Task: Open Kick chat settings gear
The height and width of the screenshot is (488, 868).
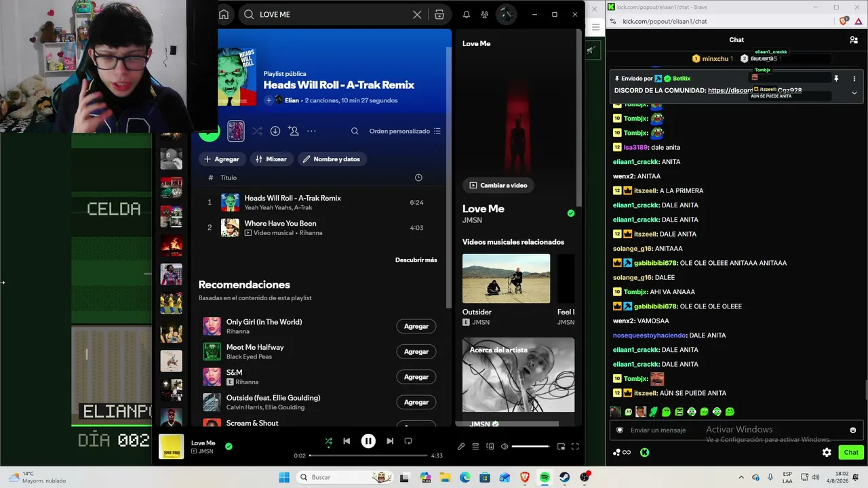Action: tap(827, 452)
